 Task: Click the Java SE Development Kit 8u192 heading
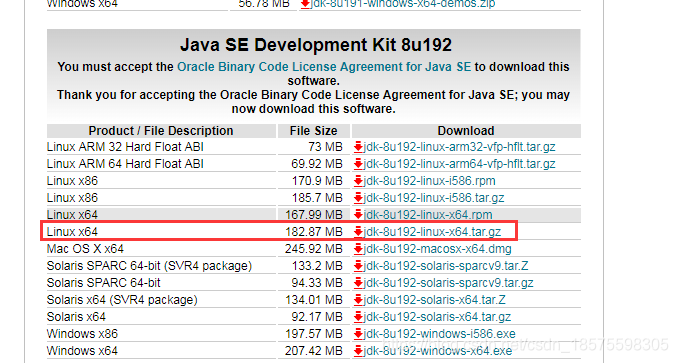(316, 45)
